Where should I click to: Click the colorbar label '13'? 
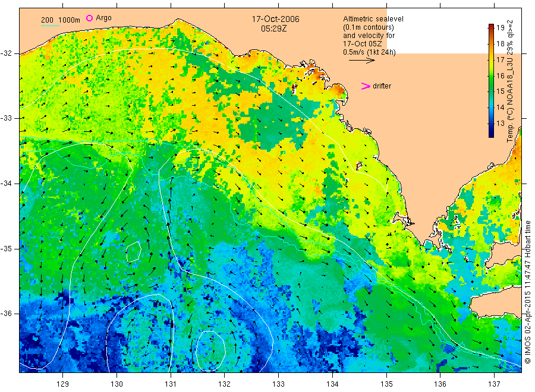click(500, 124)
